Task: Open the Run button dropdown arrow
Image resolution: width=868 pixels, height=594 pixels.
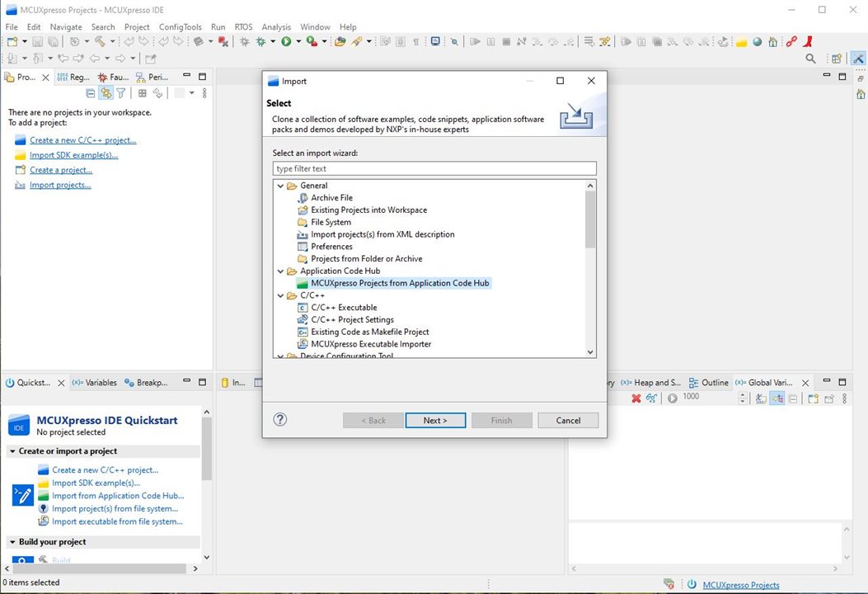Action: coord(298,41)
